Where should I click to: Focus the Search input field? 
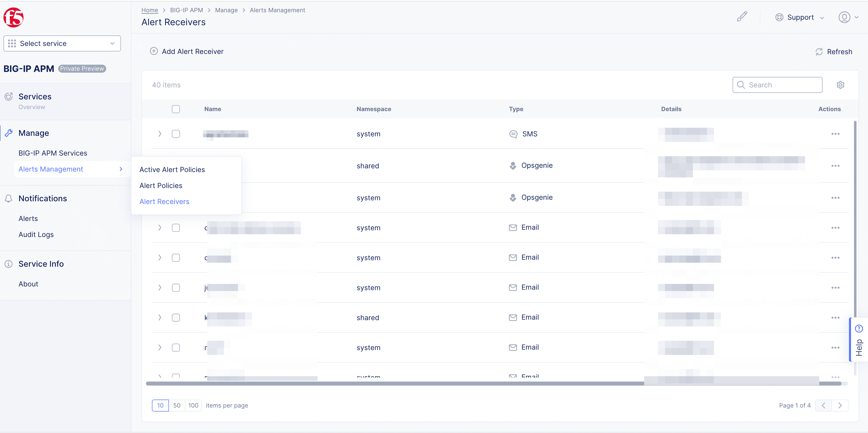tap(777, 85)
